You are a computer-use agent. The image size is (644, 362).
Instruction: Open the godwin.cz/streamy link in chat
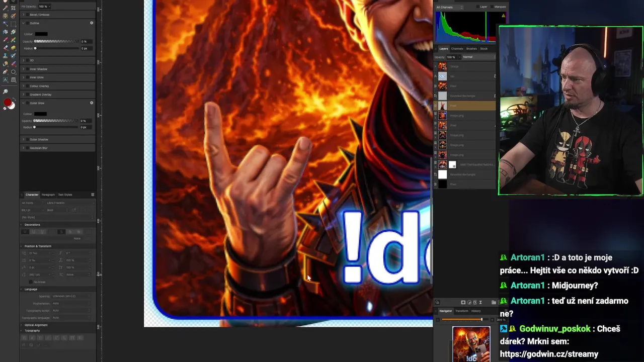click(x=549, y=354)
